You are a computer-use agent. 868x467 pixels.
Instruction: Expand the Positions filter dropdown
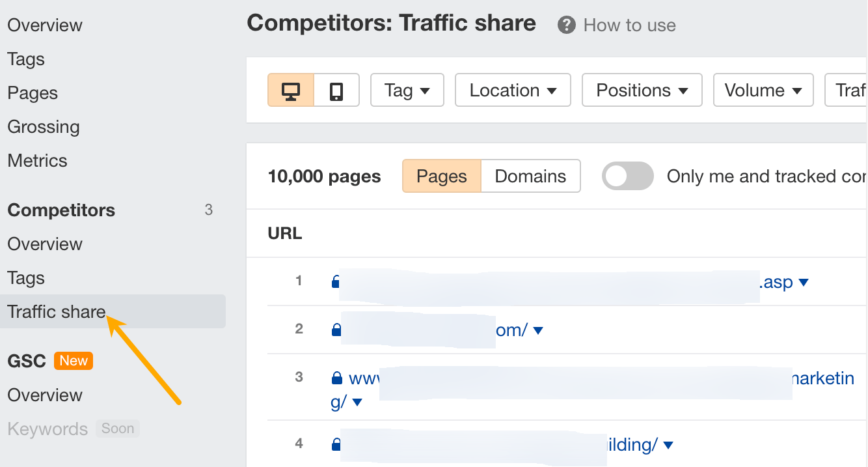(642, 91)
